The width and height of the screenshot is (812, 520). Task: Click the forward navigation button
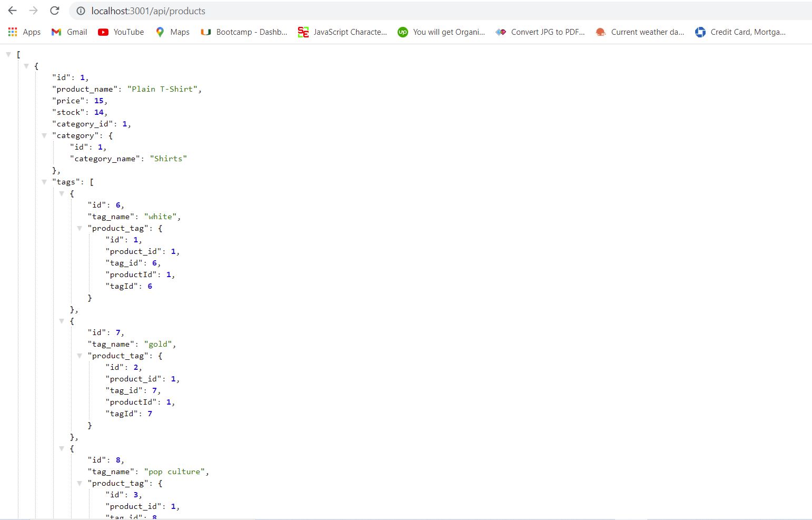33,11
